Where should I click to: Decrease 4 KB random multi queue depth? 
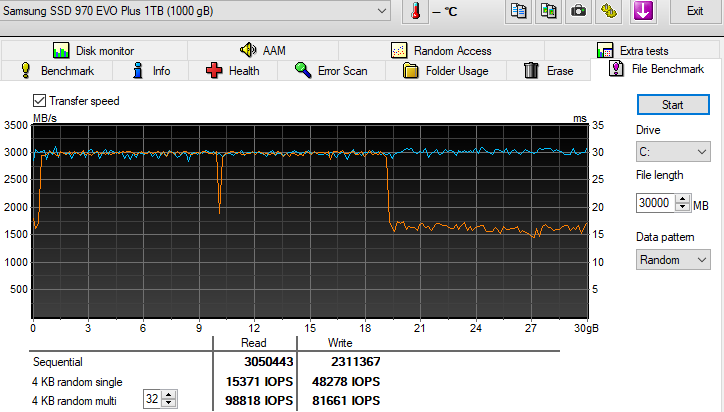pyautogui.click(x=169, y=403)
